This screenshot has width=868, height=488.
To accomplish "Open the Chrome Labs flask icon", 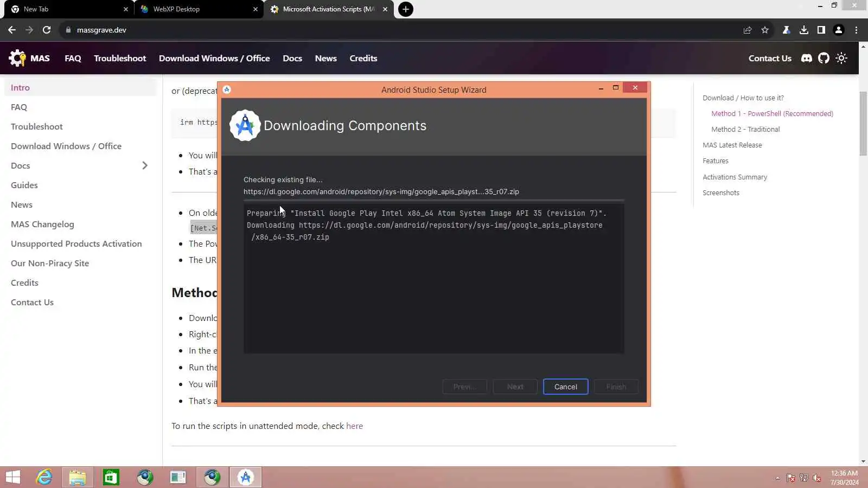I will 786,30.
